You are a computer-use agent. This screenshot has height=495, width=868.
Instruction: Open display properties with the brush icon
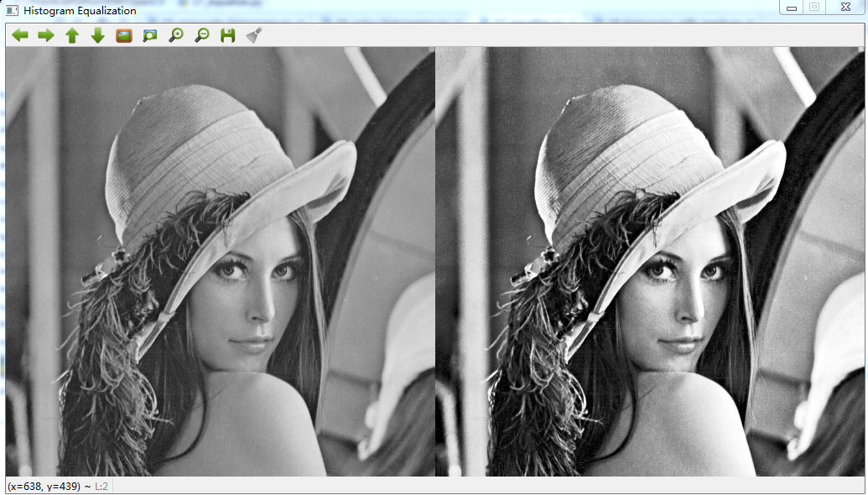(x=254, y=35)
